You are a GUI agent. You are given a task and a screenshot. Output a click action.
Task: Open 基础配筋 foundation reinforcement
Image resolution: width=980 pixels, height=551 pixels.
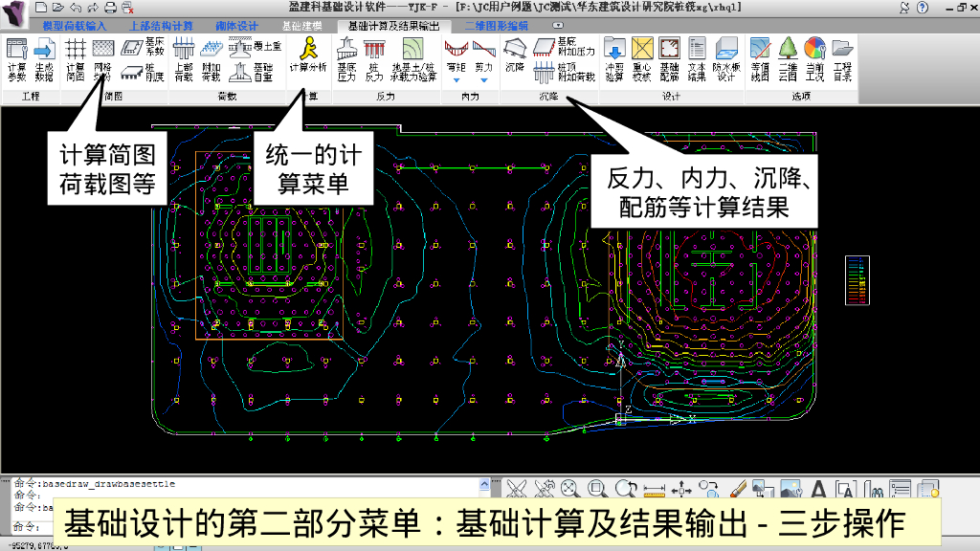tap(669, 60)
